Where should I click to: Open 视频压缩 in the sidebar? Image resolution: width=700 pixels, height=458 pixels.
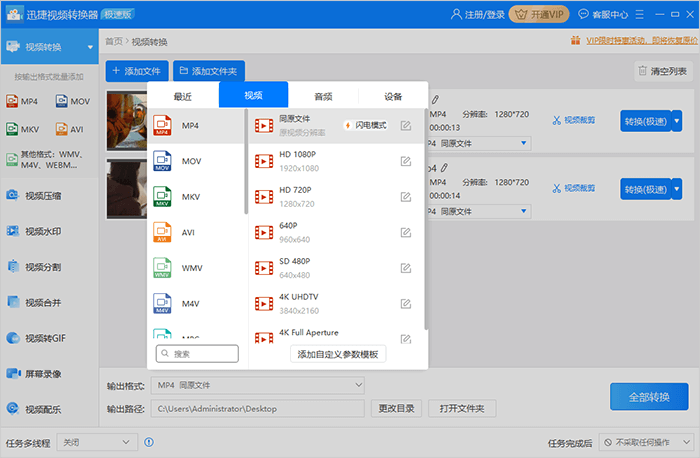point(34,196)
